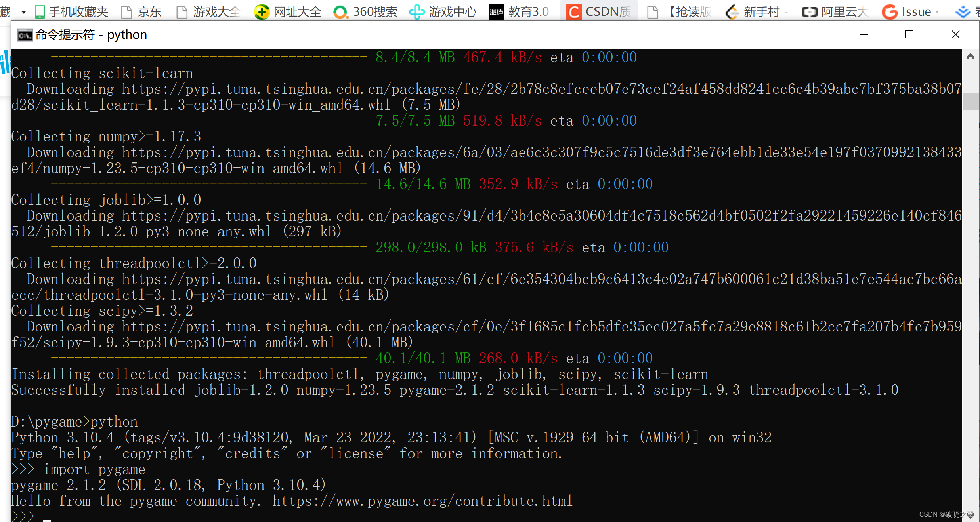Click the 命令提示符 - python window title

point(91,35)
